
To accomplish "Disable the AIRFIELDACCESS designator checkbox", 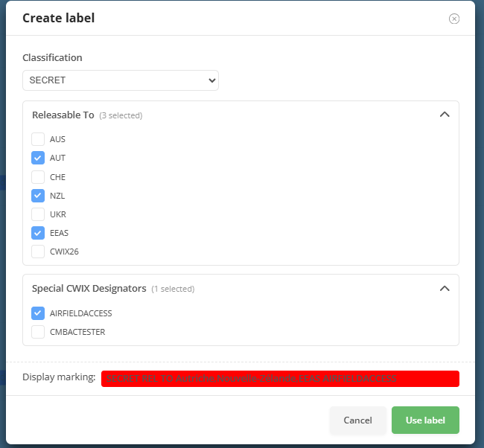I will point(38,313).
